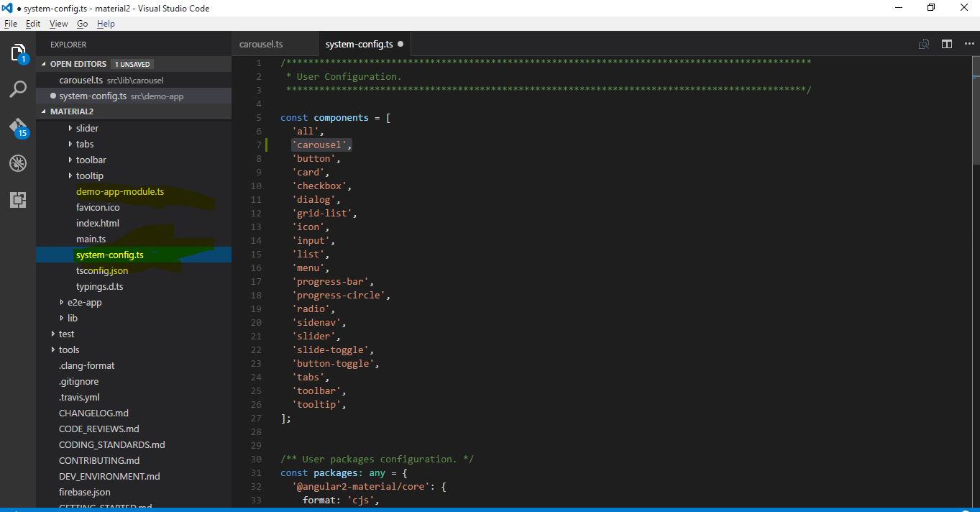Select system-config.ts in Open Editors list

pyautogui.click(x=134, y=96)
